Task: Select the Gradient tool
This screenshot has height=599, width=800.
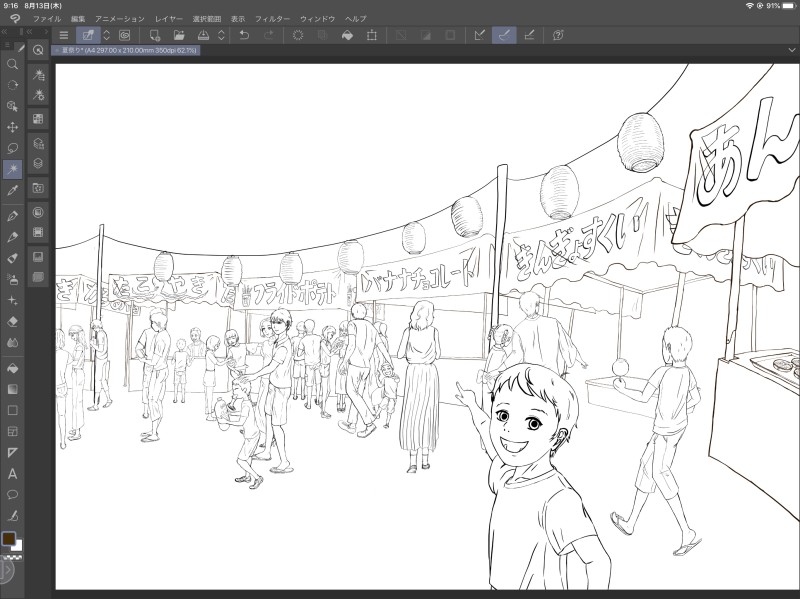Action: 13,388
